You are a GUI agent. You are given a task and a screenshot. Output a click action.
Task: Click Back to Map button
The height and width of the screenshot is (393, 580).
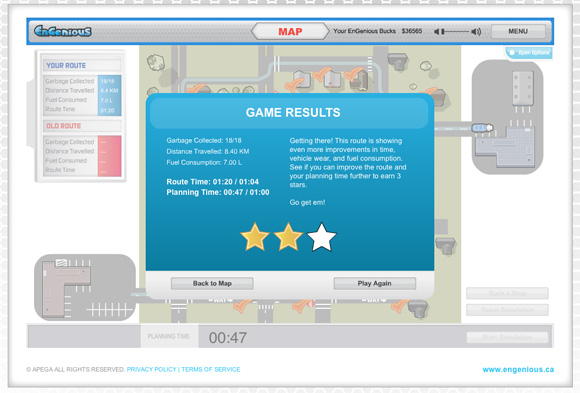pyautogui.click(x=212, y=283)
